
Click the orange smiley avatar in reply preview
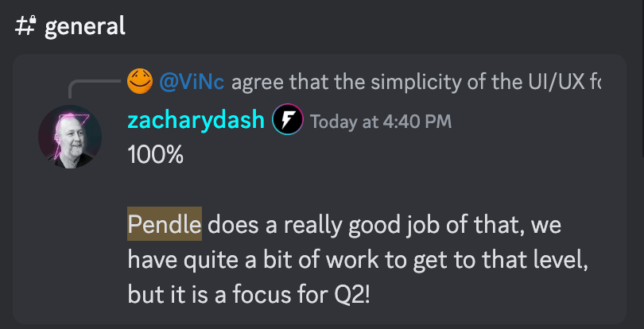(x=139, y=79)
